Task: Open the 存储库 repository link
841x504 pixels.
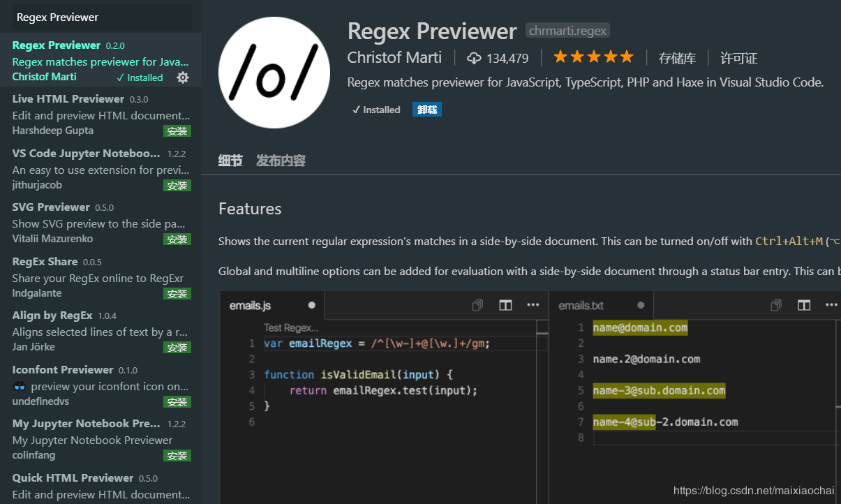Action: click(677, 58)
